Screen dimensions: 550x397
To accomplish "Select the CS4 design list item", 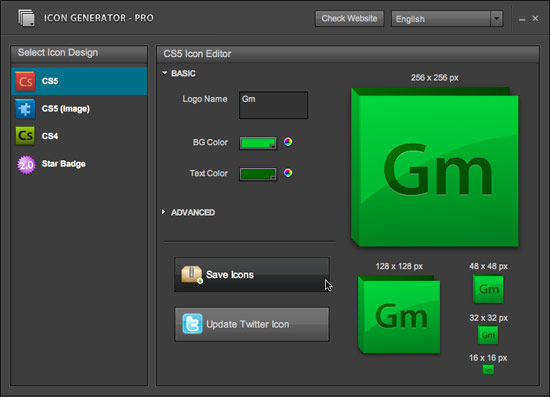I will pos(79,136).
